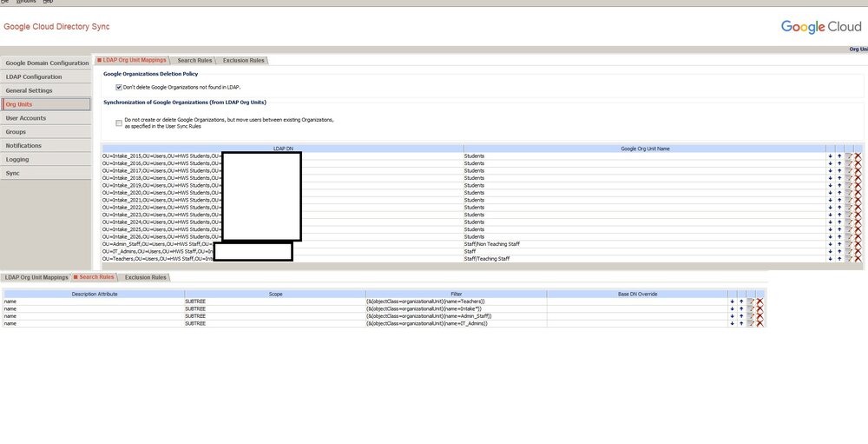Delete the name=IT_Admins search rule
Screen dimensions: 868x444
759,324
